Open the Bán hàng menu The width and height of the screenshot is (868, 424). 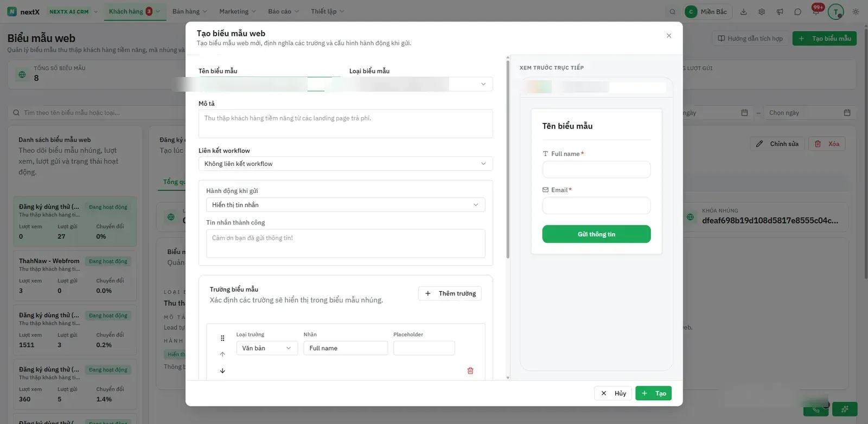(x=190, y=11)
